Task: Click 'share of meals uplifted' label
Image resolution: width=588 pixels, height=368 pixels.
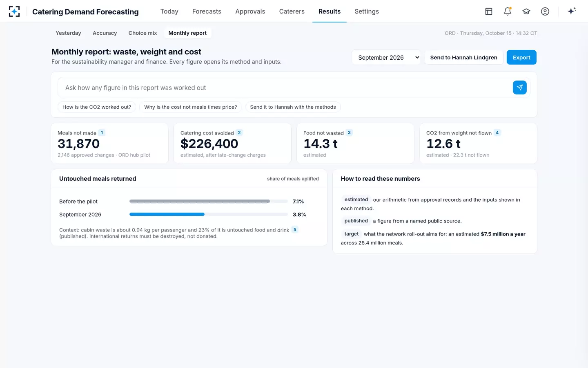Action: [x=293, y=179]
